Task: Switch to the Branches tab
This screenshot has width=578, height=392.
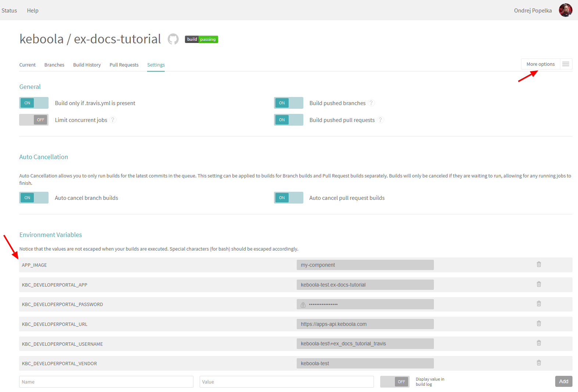Action: (x=54, y=65)
